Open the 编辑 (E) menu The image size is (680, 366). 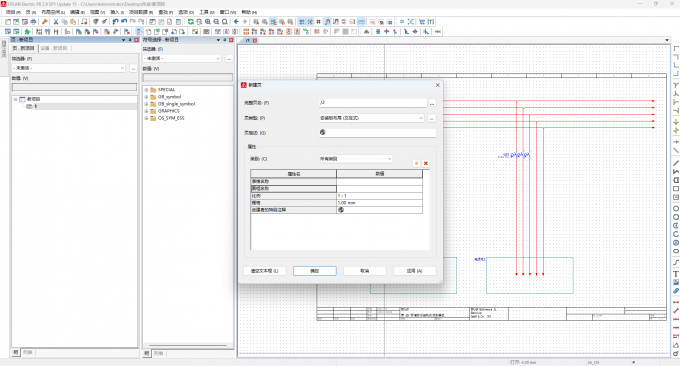click(x=77, y=12)
